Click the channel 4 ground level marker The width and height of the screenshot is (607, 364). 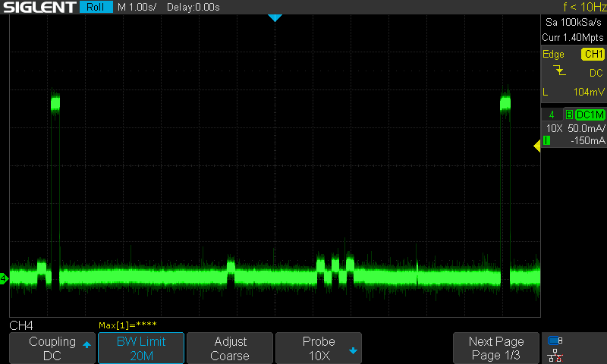click(4, 279)
